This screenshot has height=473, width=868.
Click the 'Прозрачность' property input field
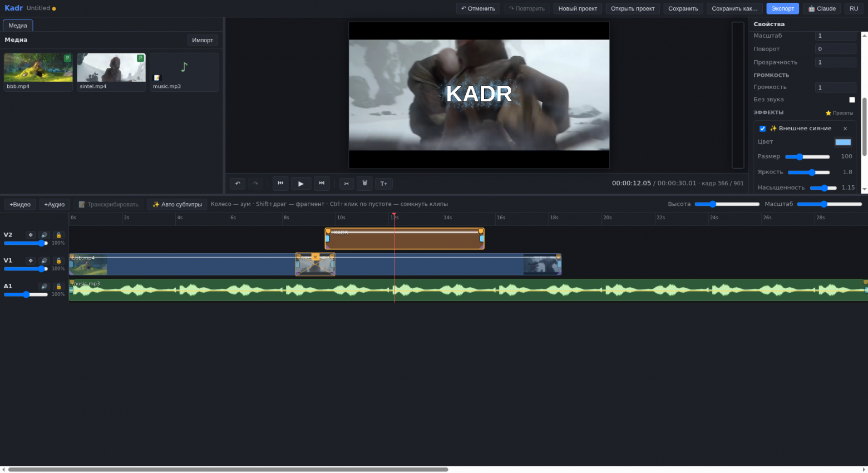pyautogui.click(x=836, y=62)
